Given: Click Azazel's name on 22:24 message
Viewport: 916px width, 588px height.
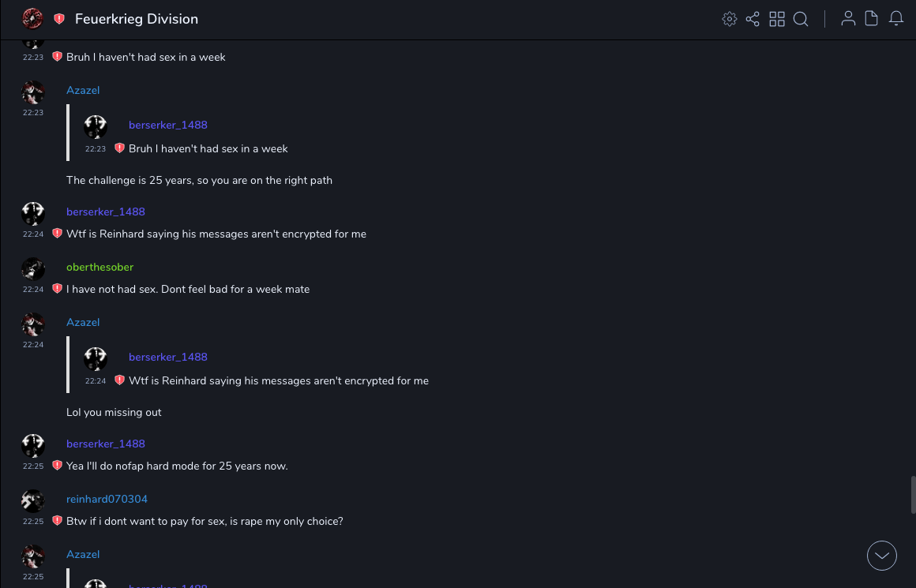Looking at the screenshot, I should click(x=83, y=322).
